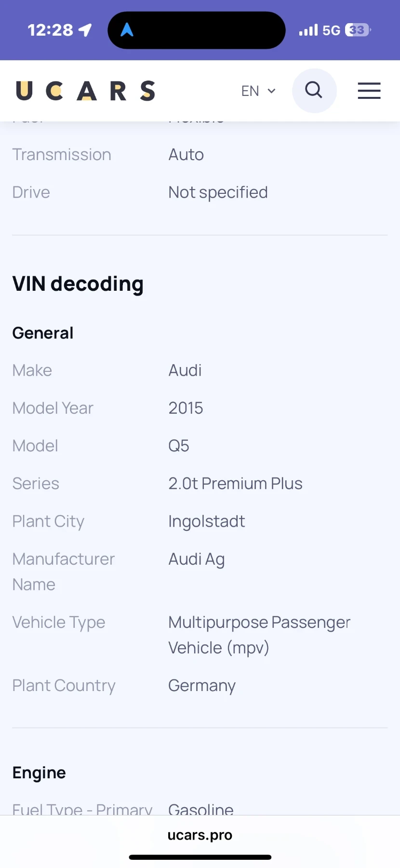The image size is (400, 868).
Task: Tap the 5G network indicator
Action: [x=332, y=30]
